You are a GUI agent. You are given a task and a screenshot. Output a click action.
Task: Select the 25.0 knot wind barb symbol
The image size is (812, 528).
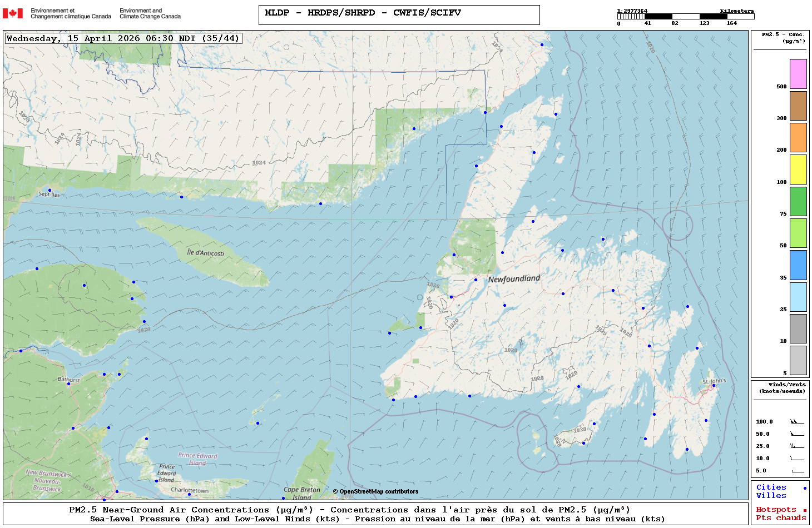tap(797, 446)
